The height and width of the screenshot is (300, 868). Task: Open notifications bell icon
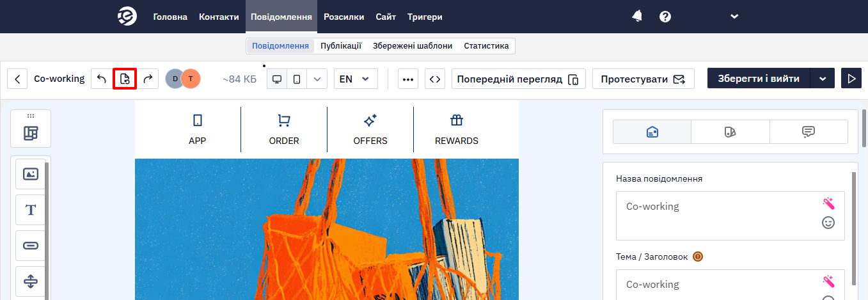tap(637, 17)
